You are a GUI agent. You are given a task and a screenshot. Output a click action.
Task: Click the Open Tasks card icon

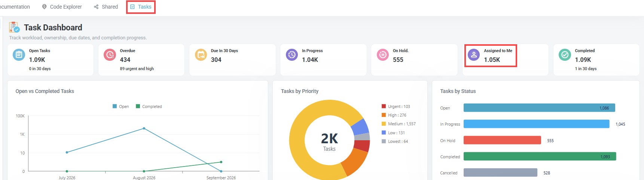tap(19, 54)
